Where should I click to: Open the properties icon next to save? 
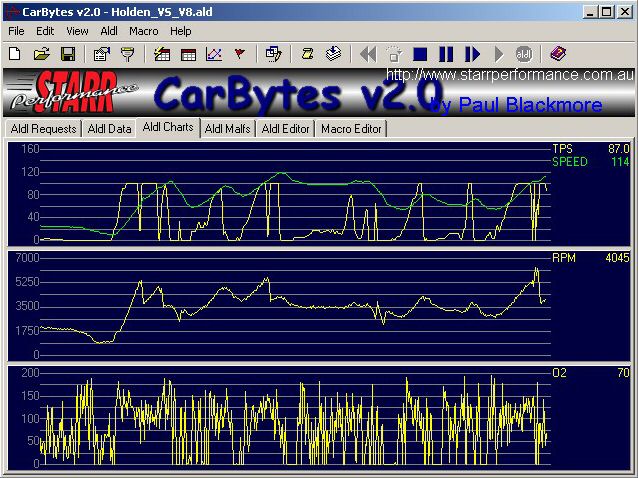click(102, 54)
